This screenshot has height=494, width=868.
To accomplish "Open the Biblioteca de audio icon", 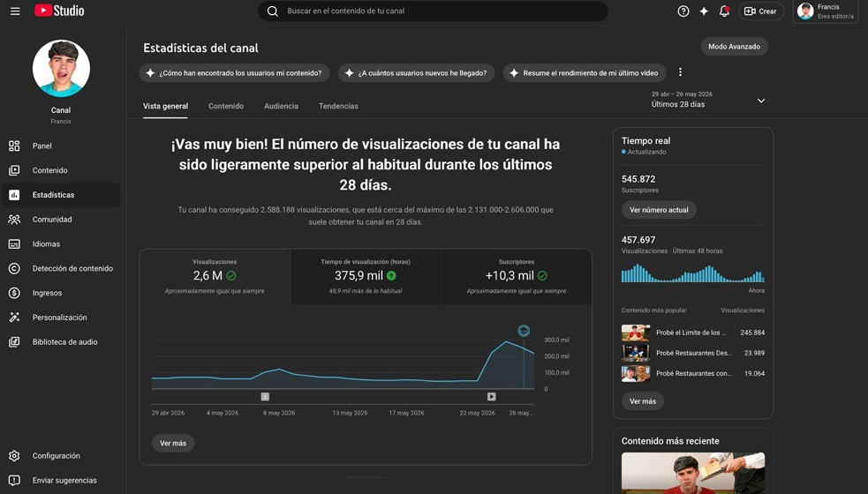I will click(x=14, y=342).
